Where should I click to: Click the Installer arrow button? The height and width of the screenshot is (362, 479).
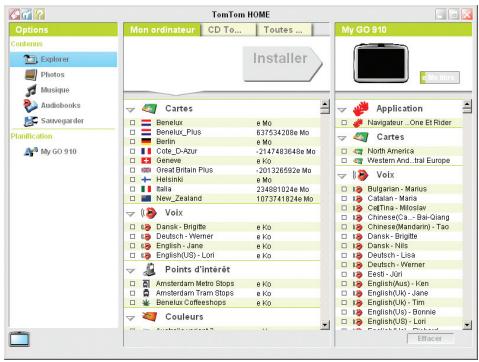[282, 64]
